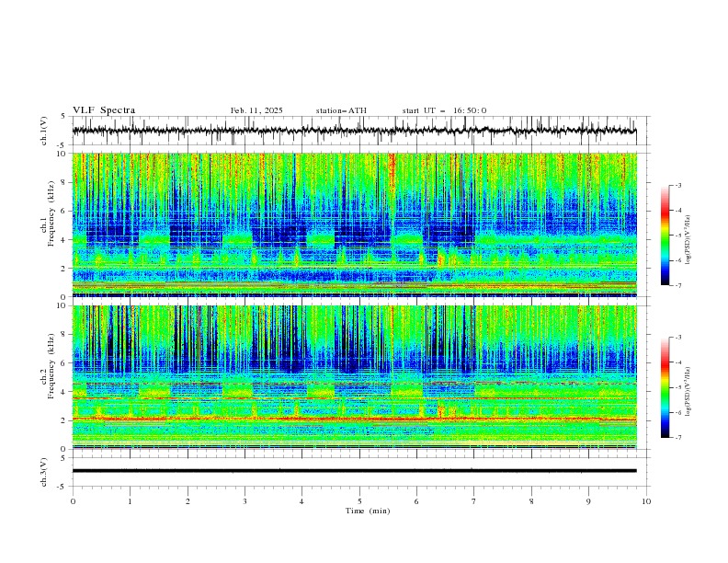Click the "ch.1(V)" waveform axis label
This screenshot has height=563, width=728.
coord(44,131)
